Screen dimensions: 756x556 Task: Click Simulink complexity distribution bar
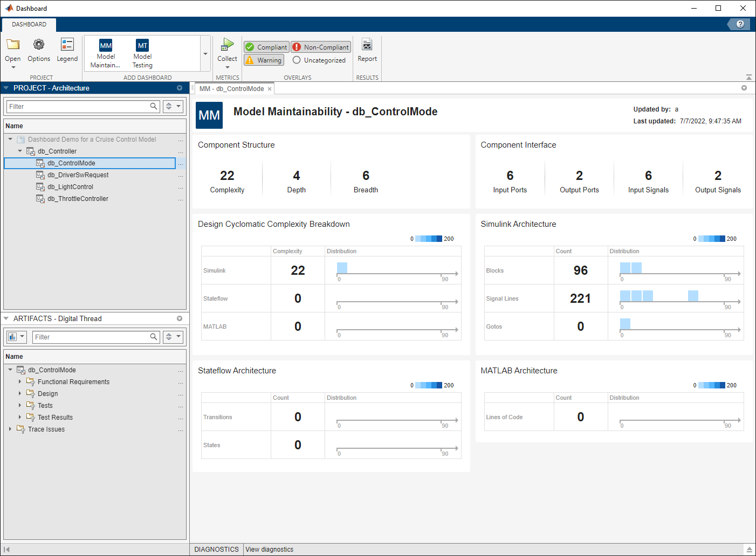pyautogui.click(x=342, y=268)
